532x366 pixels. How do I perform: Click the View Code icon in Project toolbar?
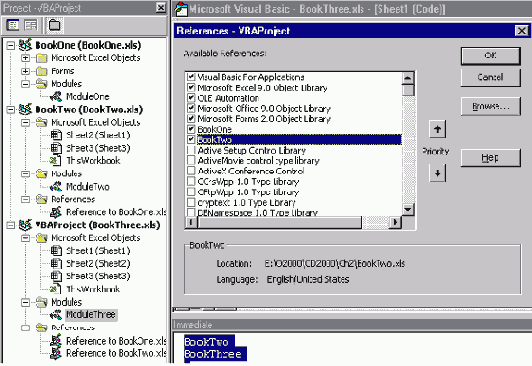[13, 25]
